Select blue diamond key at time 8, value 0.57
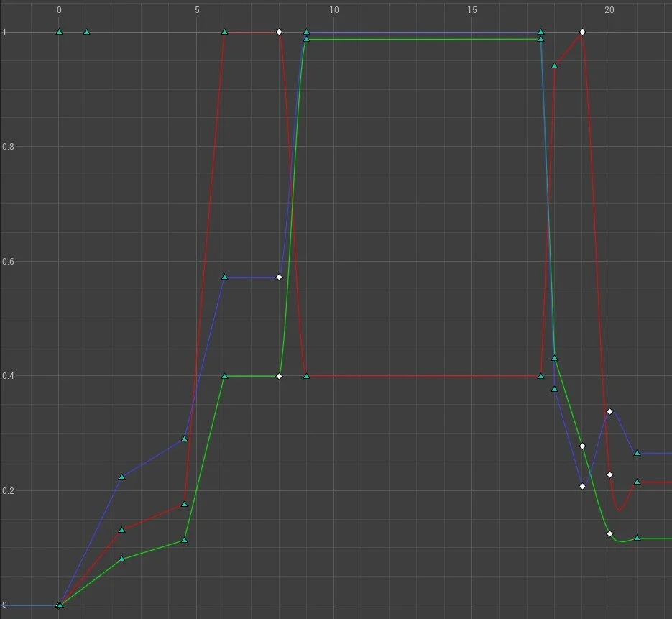This screenshot has width=672, height=619. [280, 277]
